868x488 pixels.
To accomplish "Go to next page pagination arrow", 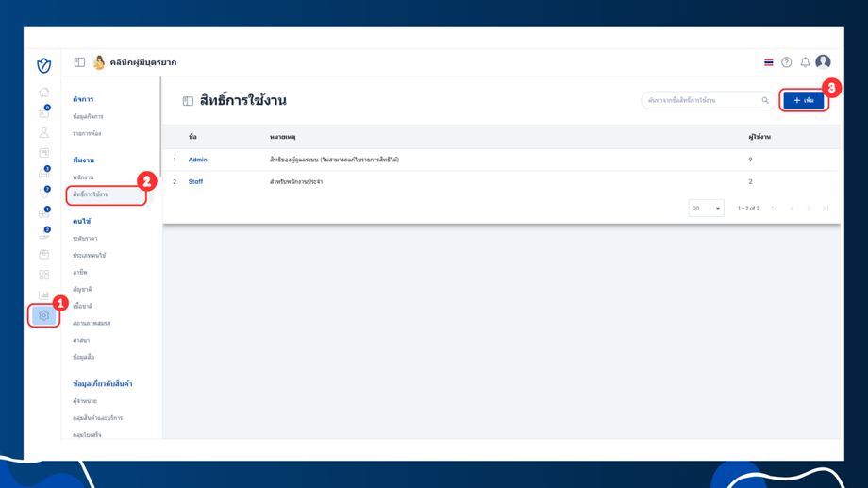I will click(809, 209).
